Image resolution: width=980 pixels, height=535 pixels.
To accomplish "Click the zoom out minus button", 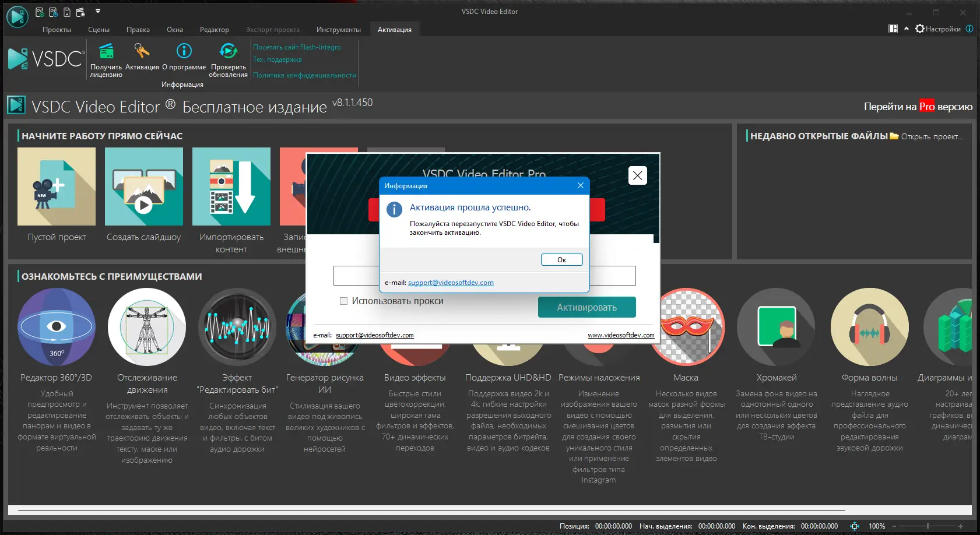I will [894, 526].
